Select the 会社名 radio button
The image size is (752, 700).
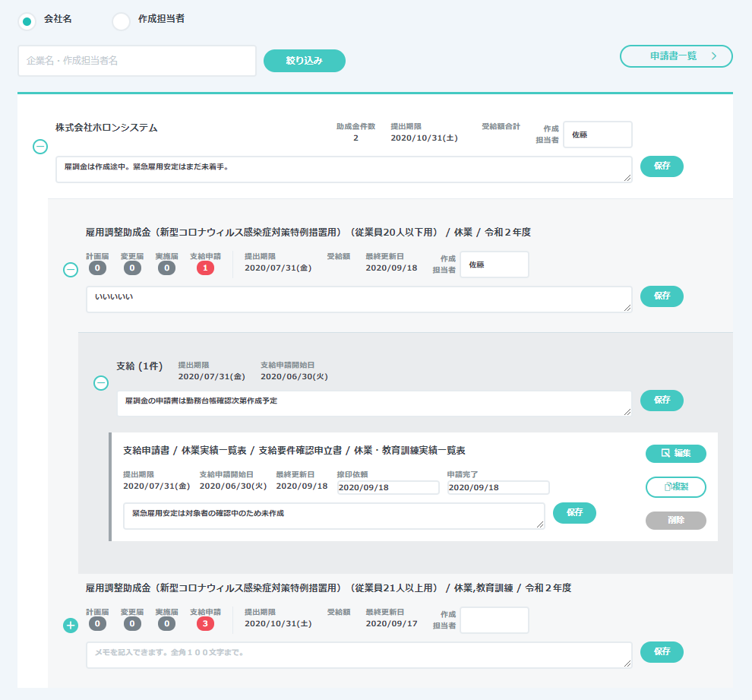[27, 21]
